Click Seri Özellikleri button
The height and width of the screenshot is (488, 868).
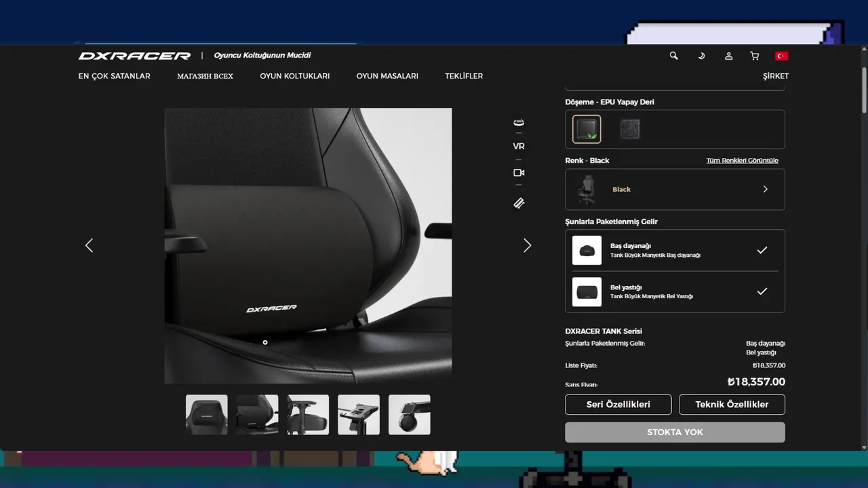618,405
